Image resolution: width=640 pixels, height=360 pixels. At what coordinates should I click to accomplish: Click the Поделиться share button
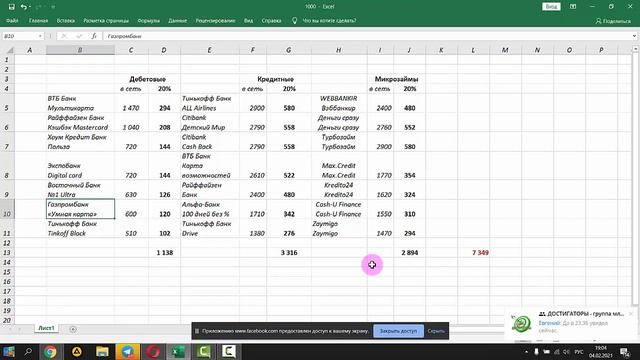point(613,21)
